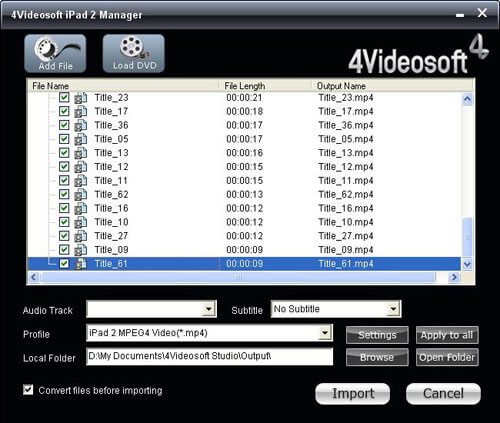Click the 00:00:21 length value
Screen dimensions: 500x423
[x=244, y=98]
